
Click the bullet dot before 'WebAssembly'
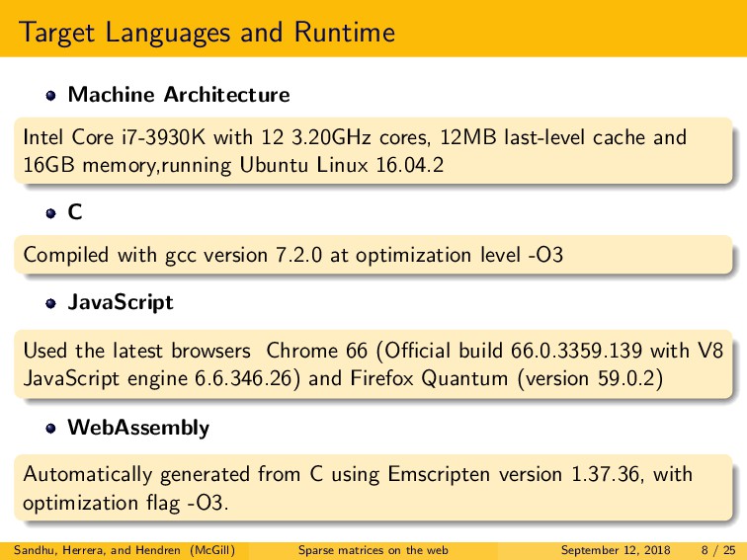pos(51,429)
